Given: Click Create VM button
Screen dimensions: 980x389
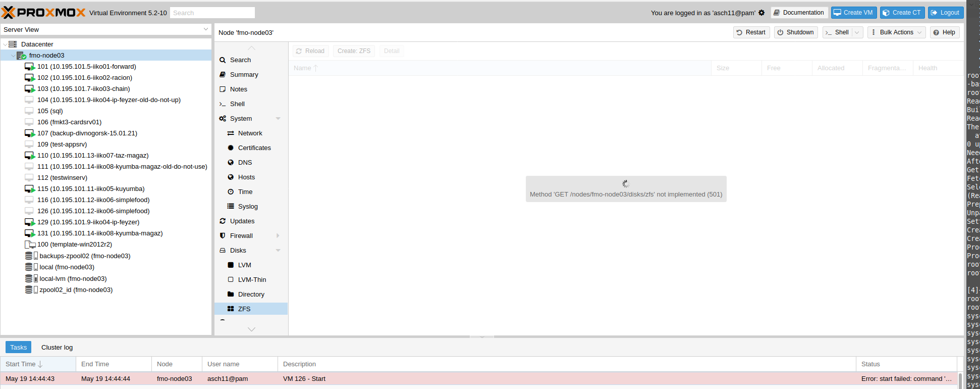Looking at the screenshot, I should coord(854,13).
